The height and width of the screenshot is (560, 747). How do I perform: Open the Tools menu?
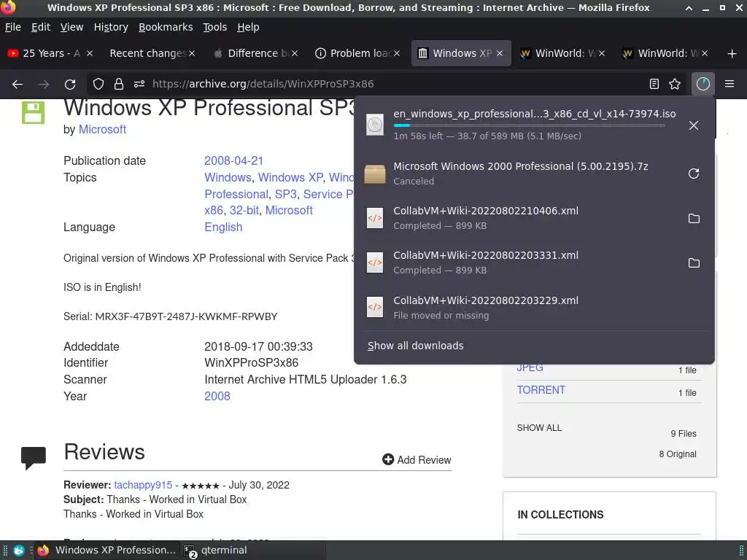tap(215, 27)
